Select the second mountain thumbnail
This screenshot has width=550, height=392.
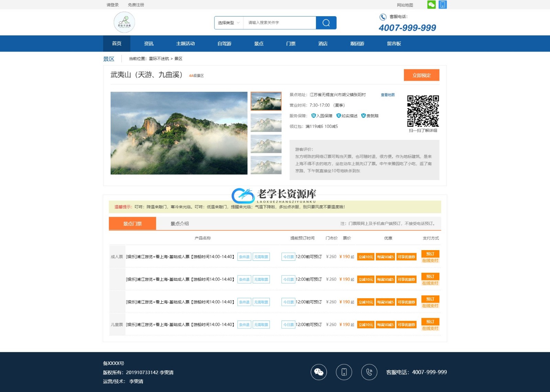[266, 123]
